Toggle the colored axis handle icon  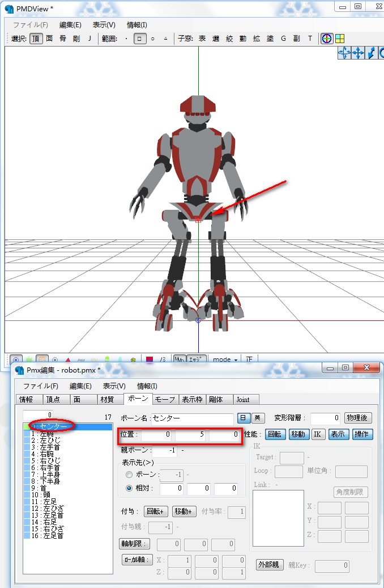pos(327,39)
